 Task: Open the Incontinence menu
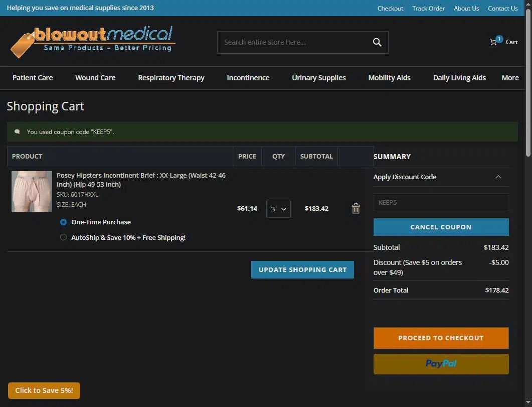coord(248,78)
